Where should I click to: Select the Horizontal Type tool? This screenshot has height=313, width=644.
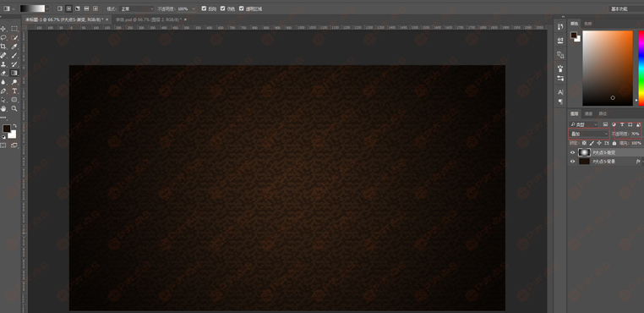[x=14, y=91]
